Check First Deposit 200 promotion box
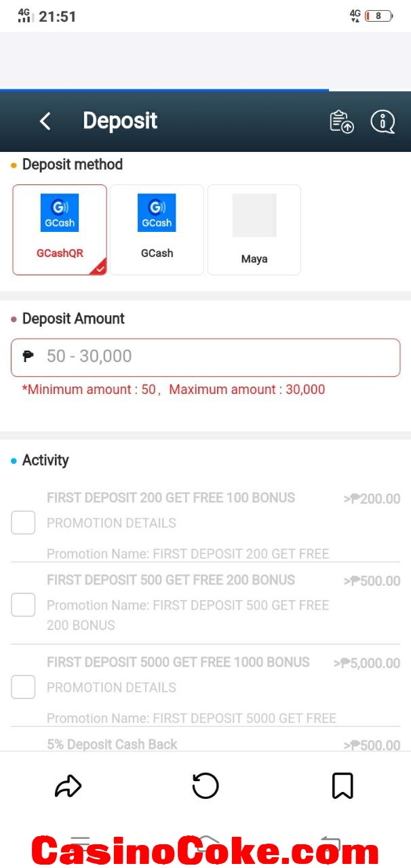Screen dimensions: 411x868 click(x=23, y=523)
